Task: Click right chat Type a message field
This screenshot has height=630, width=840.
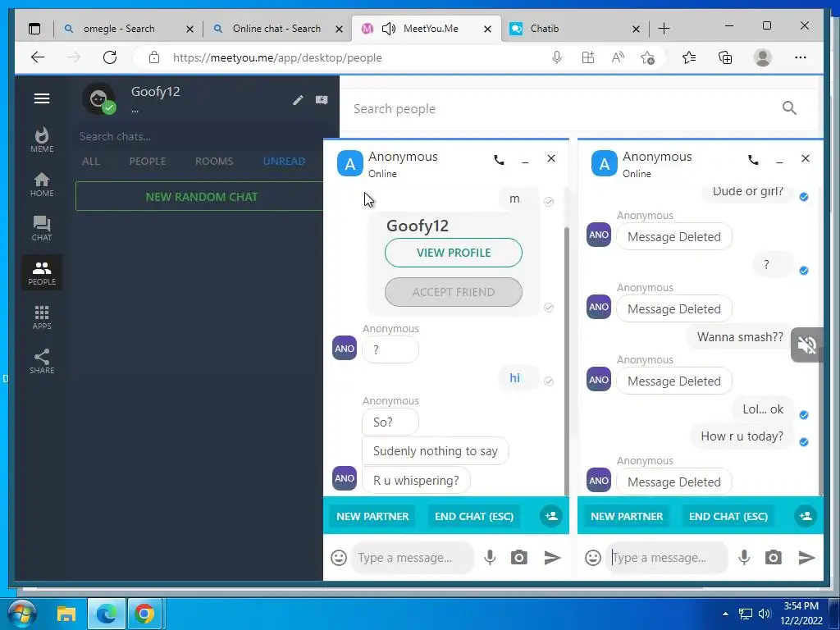Action: (x=667, y=558)
